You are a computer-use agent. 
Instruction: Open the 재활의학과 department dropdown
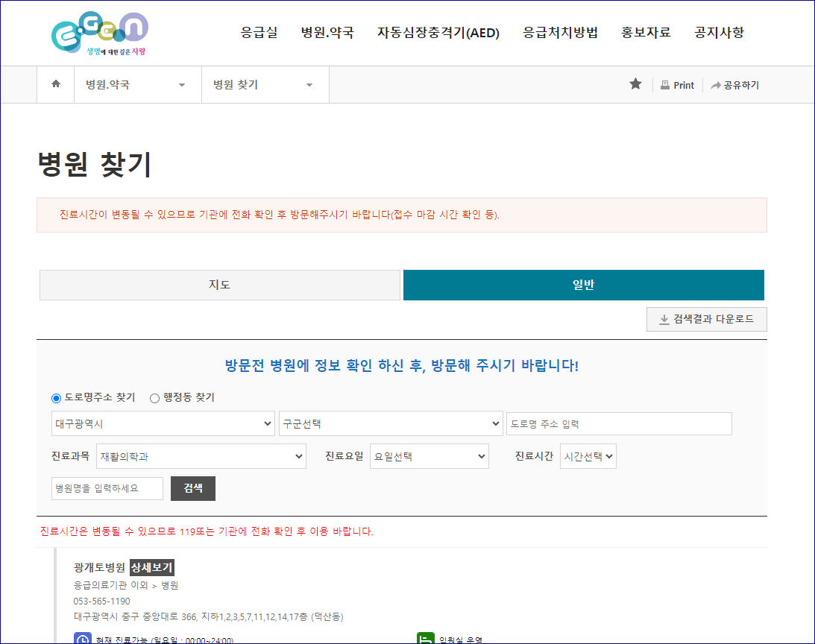(x=201, y=456)
